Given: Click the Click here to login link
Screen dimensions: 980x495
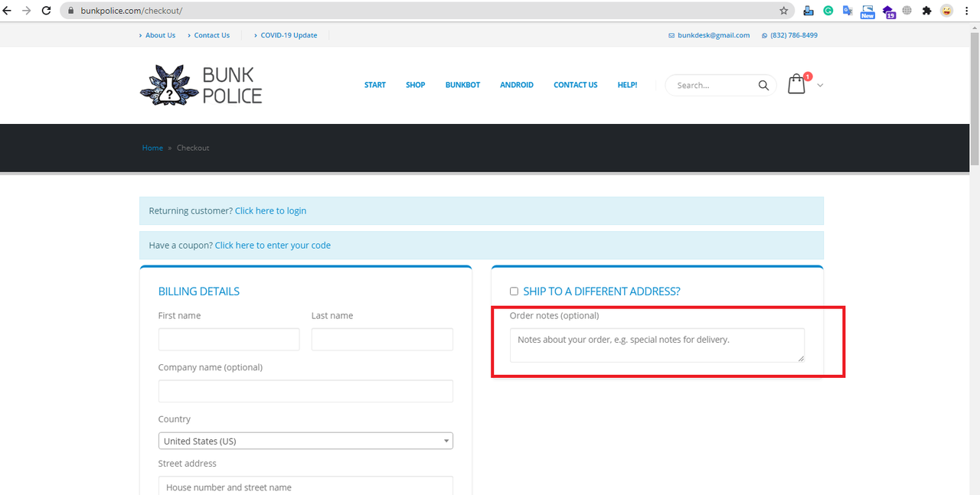Looking at the screenshot, I should [270, 210].
